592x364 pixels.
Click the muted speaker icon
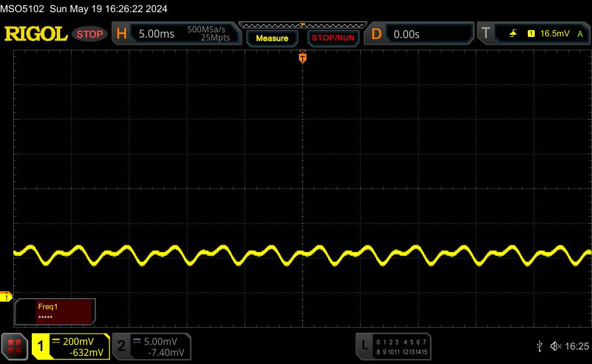(x=556, y=346)
